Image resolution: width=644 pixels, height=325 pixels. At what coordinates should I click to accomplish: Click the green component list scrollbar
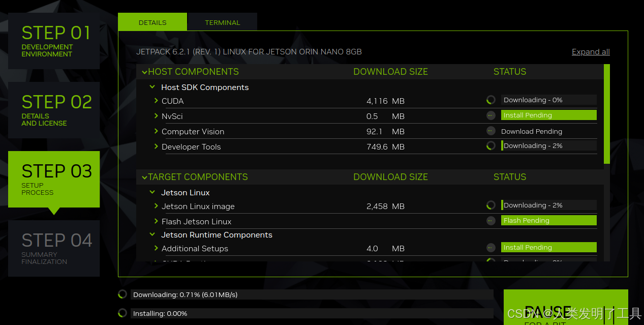(607, 113)
